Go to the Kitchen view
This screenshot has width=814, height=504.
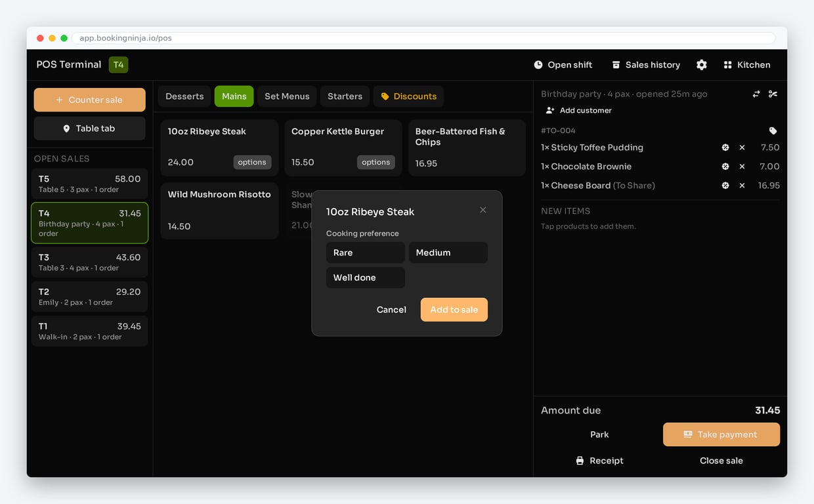point(747,65)
